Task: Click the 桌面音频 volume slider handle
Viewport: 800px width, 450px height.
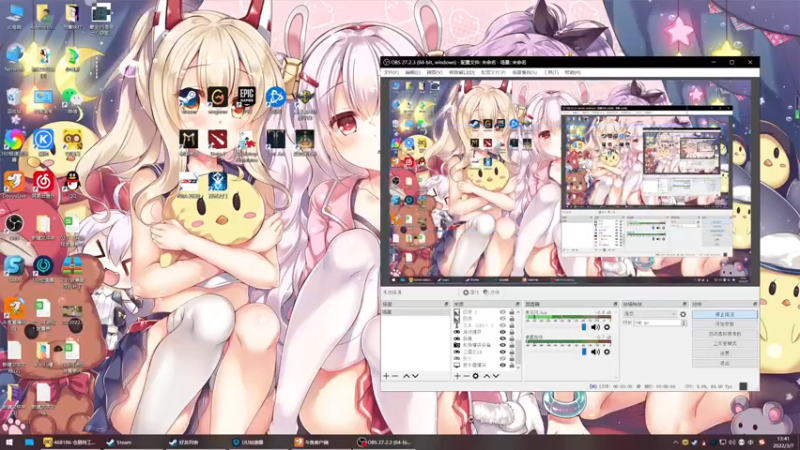Action: pyautogui.click(x=584, y=352)
